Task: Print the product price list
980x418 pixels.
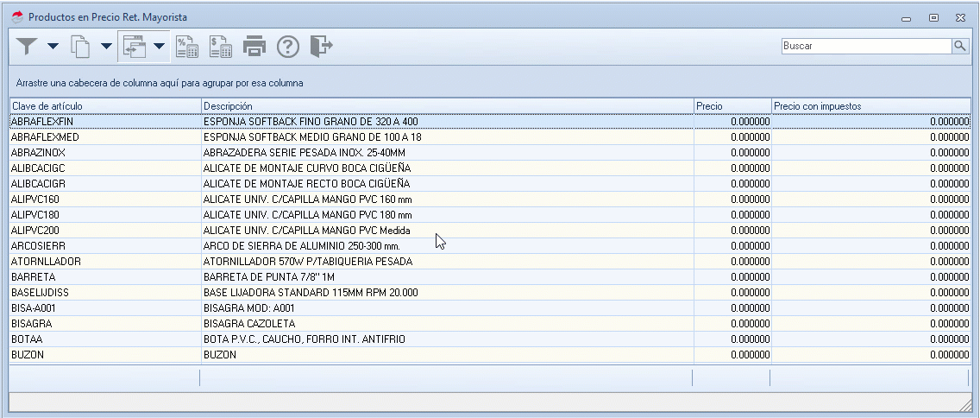Action: 254,47
